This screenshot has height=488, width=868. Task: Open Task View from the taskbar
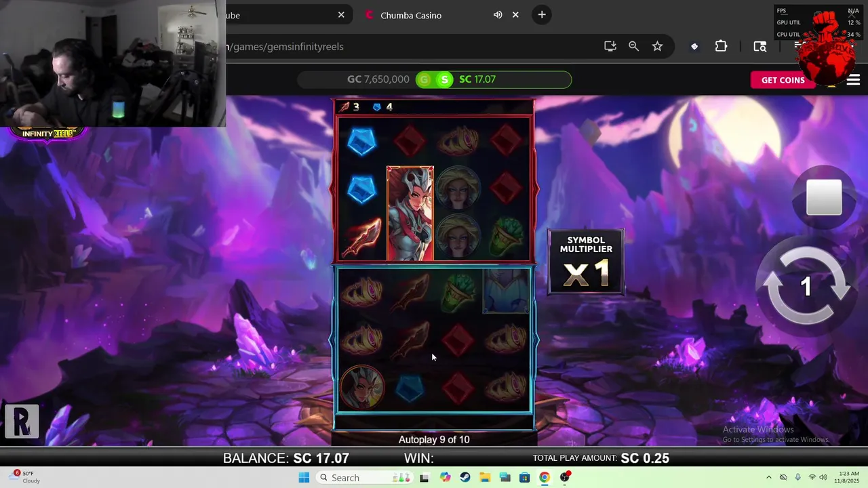tap(425, 477)
